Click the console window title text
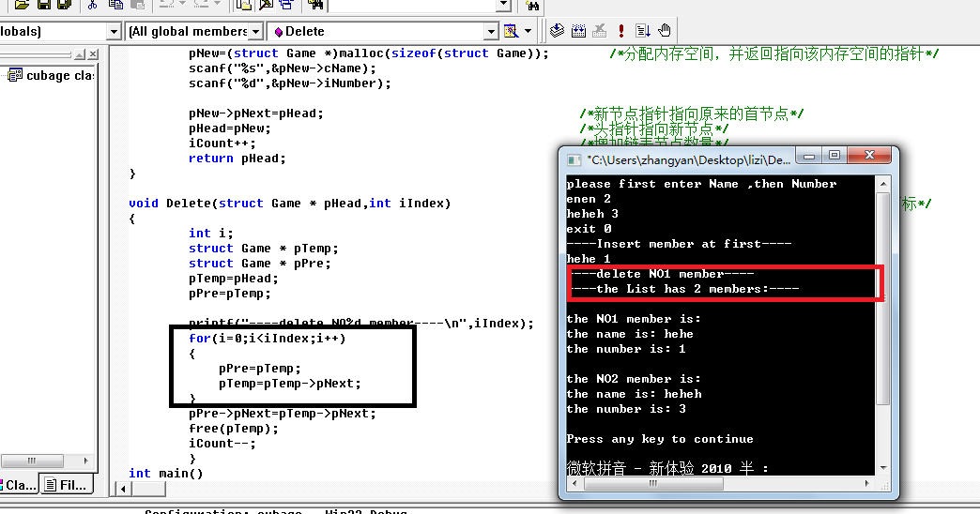The width and height of the screenshot is (980, 514). (x=688, y=160)
